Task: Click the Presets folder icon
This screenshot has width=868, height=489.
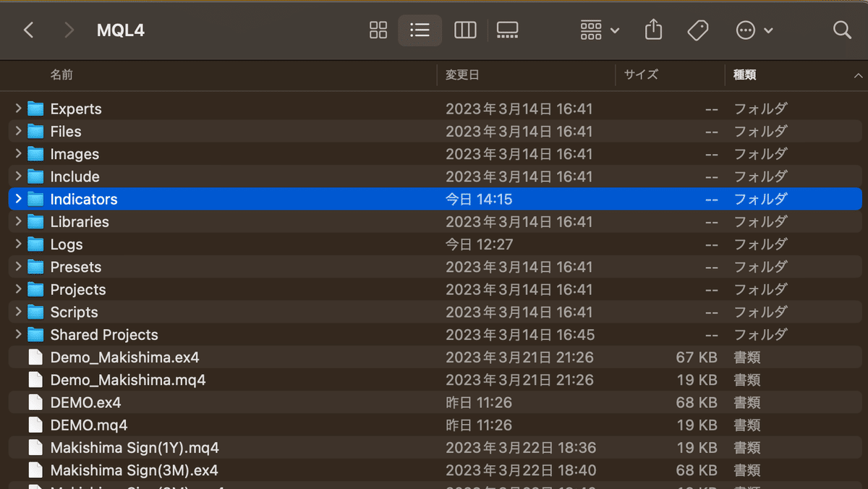Action: point(35,266)
